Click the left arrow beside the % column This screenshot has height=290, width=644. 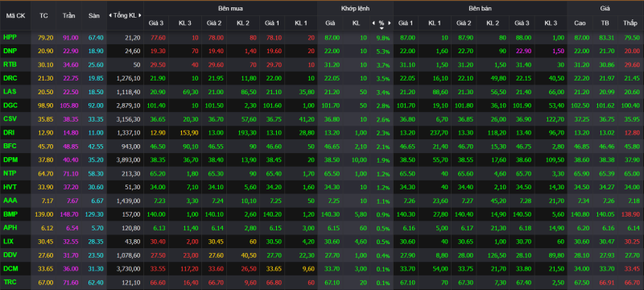[374, 23]
